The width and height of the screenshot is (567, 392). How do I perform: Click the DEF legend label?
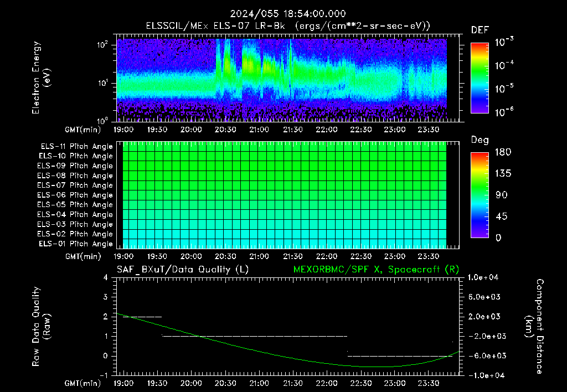[x=480, y=30]
